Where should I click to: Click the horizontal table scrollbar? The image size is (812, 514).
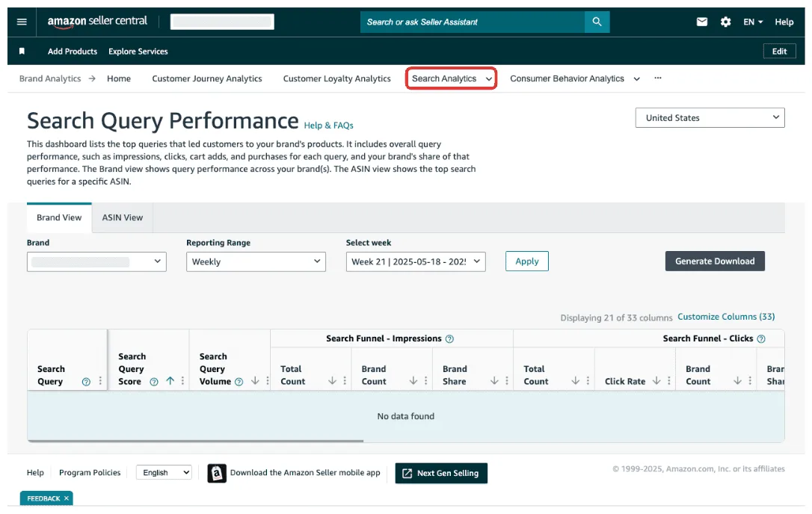click(196, 441)
